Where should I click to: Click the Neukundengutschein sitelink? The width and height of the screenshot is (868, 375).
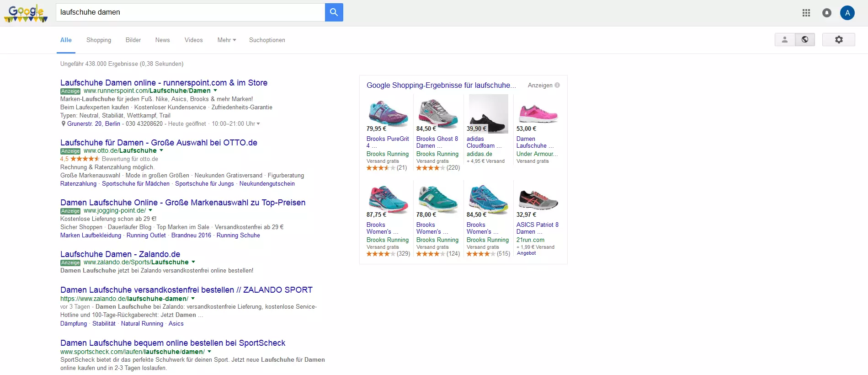[x=267, y=184]
